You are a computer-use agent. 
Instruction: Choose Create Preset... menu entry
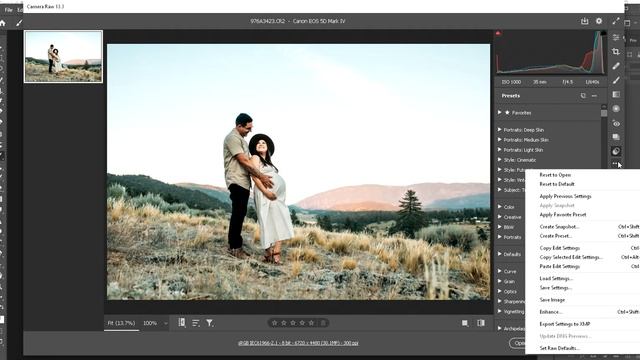[x=556, y=236]
